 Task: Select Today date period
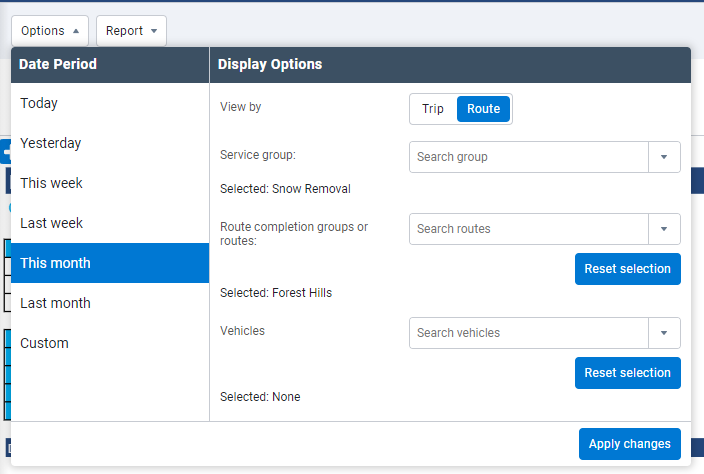(110, 103)
